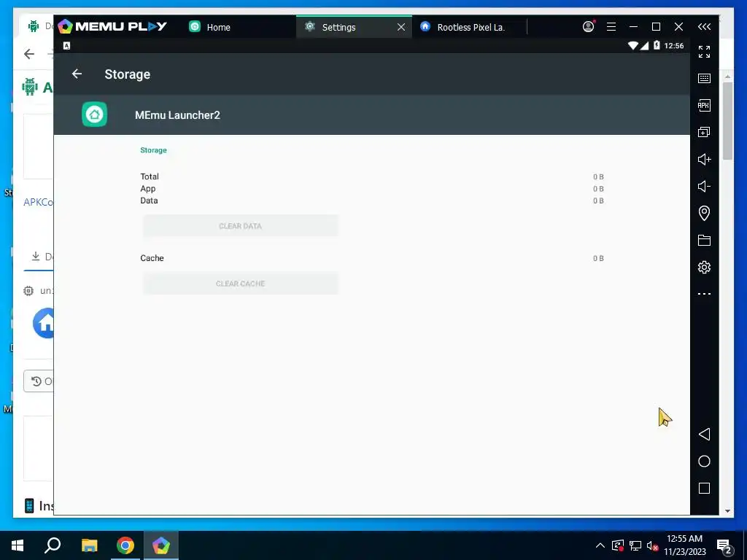Click the Cache row label
This screenshot has height=560, width=747.
152,258
